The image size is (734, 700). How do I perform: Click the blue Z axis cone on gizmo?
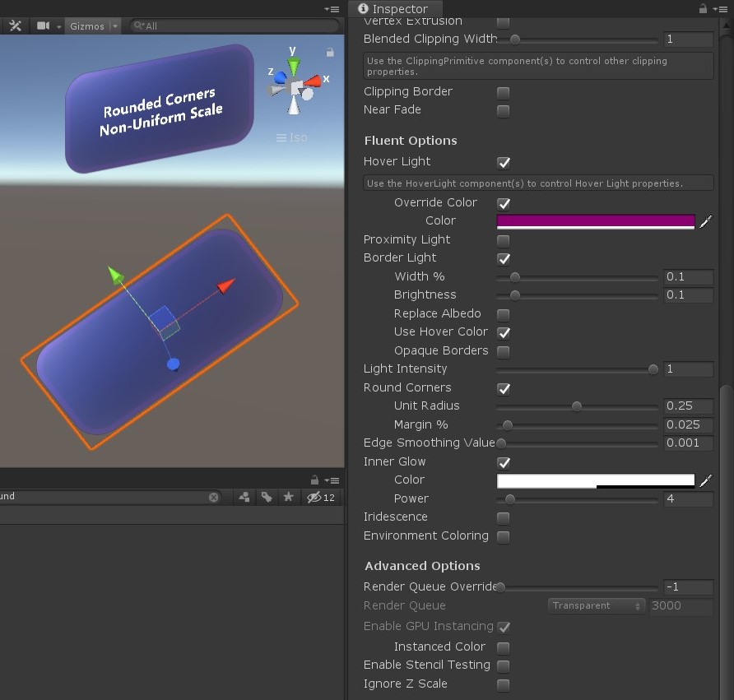pyautogui.click(x=280, y=77)
